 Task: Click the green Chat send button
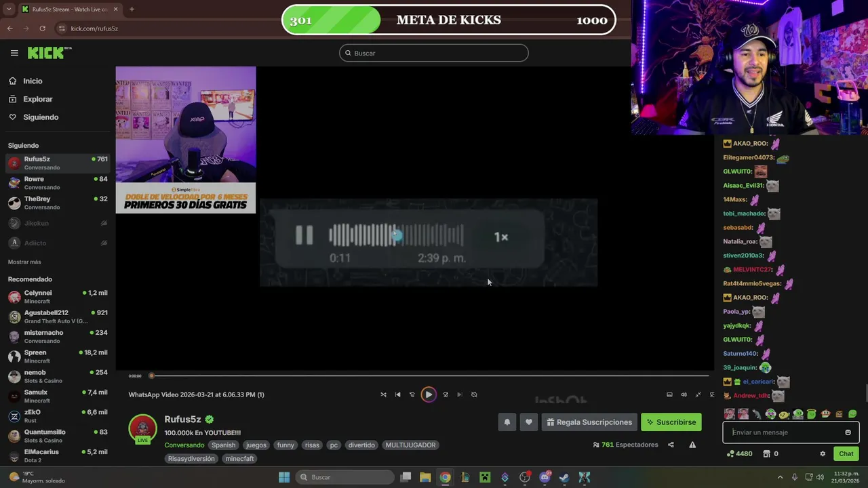click(846, 454)
